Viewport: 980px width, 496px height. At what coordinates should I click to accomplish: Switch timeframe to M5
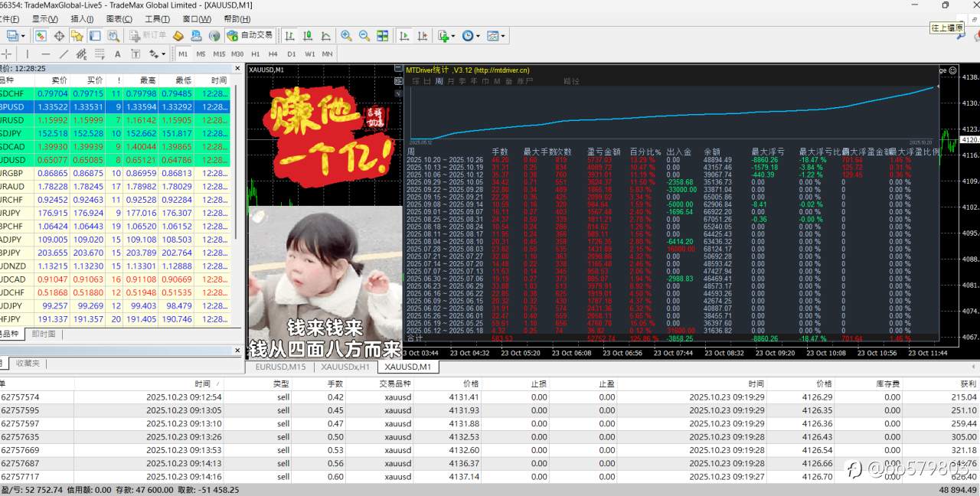(x=201, y=54)
